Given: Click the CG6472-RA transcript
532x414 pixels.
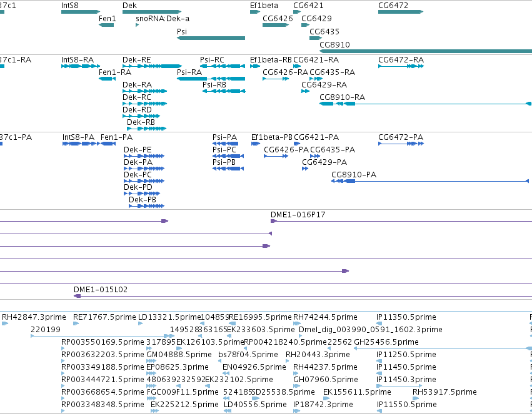Looking at the screenshot, I should pyautogui.click(x=401, y=66).
